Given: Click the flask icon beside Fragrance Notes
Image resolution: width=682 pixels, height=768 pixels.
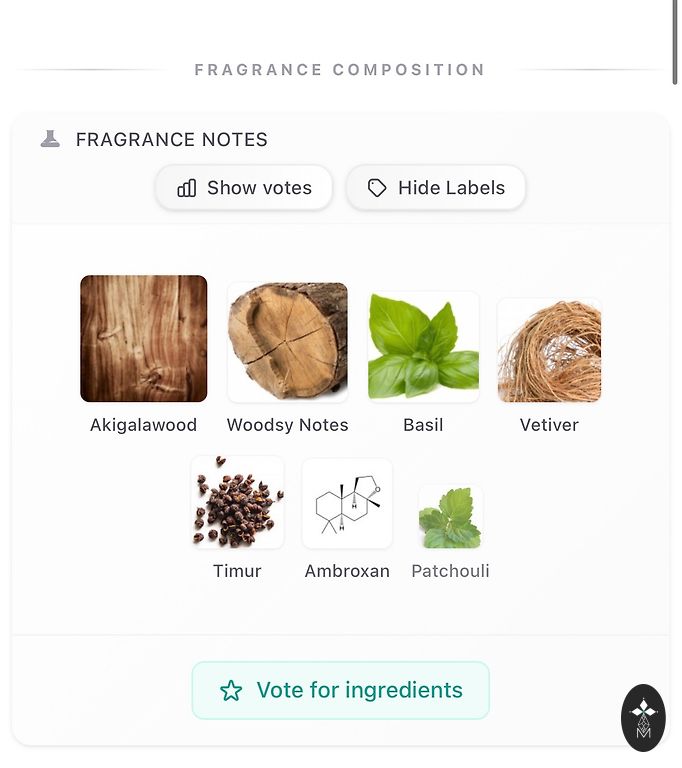Looking at the screenshot, I should coord(50,139).
